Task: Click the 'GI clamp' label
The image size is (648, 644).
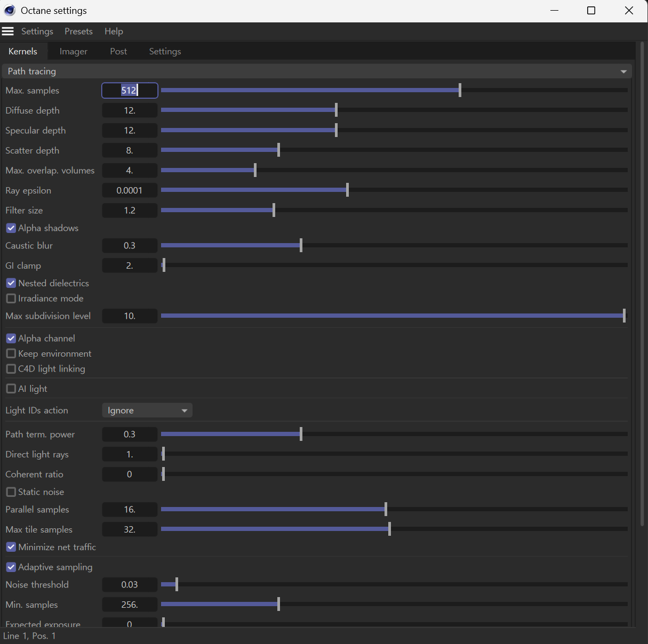Action: click(x=23, y=265)
